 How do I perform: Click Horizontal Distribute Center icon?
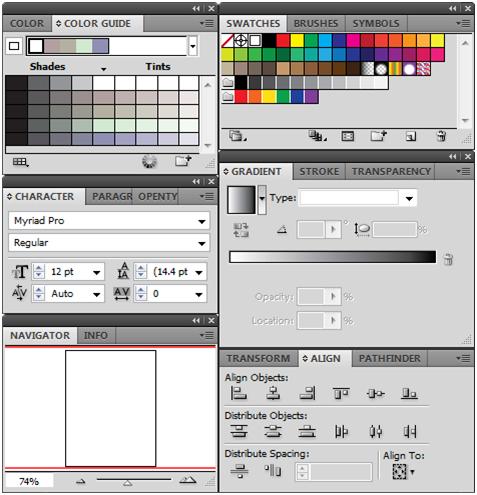[x=376, y=432]
